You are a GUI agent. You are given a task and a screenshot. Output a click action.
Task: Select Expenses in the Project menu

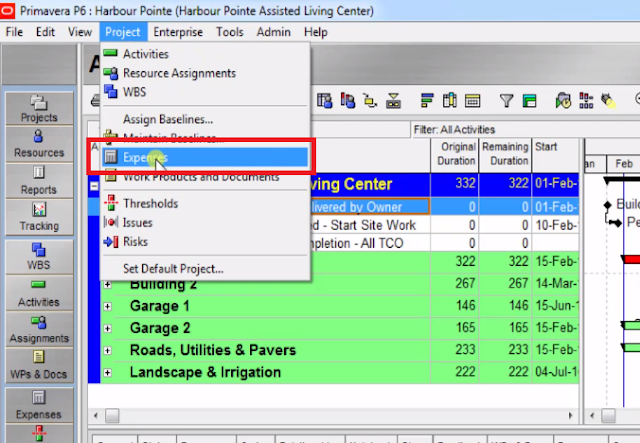coord(204,157)
